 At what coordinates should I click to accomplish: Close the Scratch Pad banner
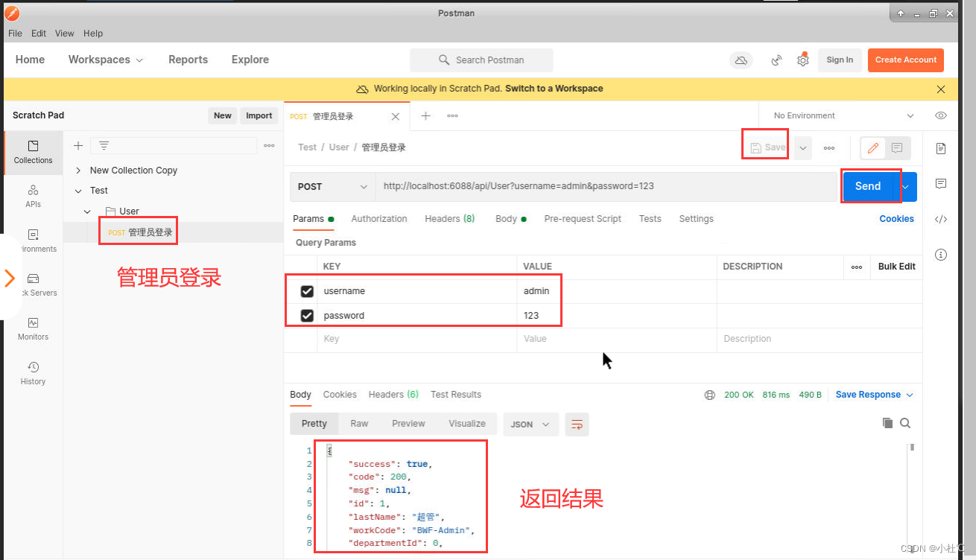point(941,89)
